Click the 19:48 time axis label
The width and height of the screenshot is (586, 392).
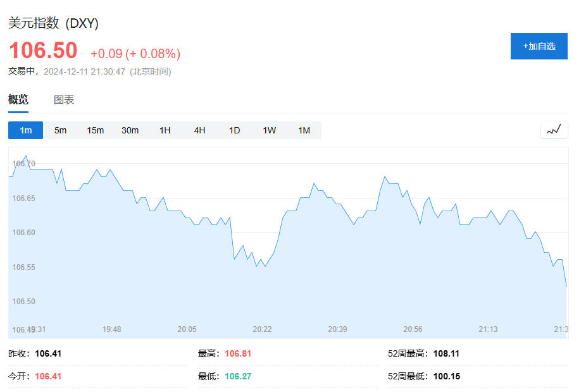tap(112, 329)
